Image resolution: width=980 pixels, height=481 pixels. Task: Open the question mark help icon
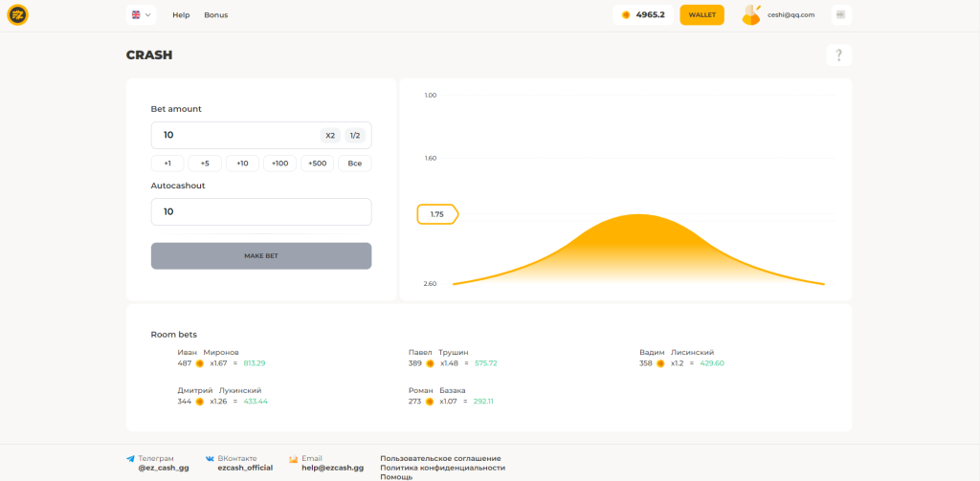838,55
